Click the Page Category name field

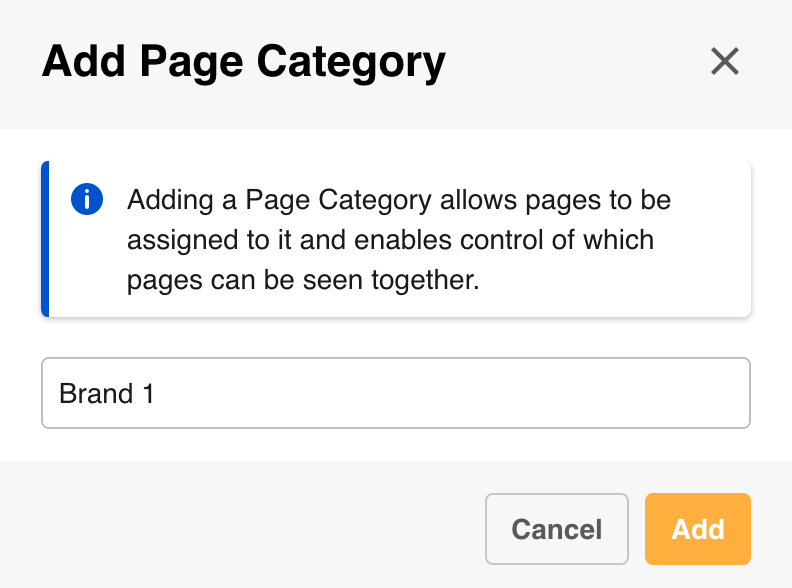click(395, 393)
